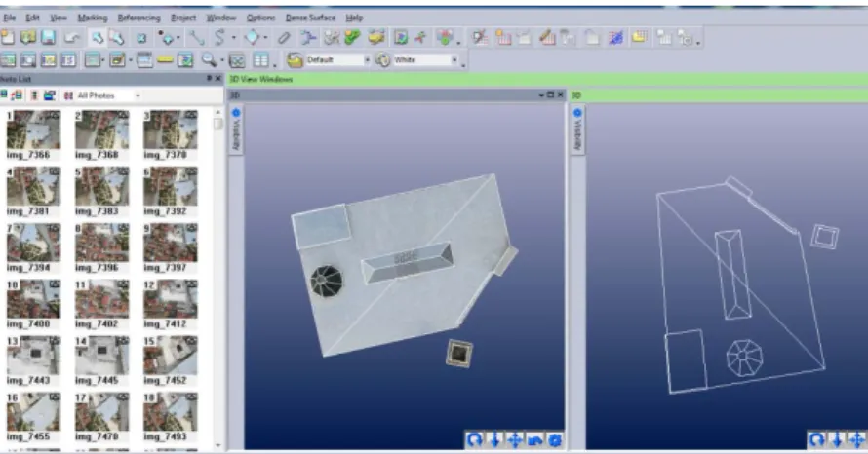Click the blue landscape Photo List icon
868x454 pixels.
50,95
